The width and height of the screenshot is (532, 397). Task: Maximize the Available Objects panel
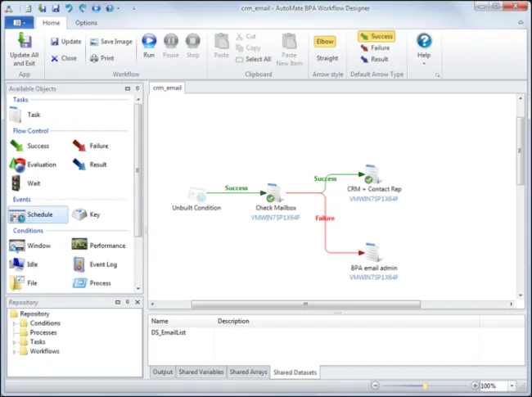[128, 88]
